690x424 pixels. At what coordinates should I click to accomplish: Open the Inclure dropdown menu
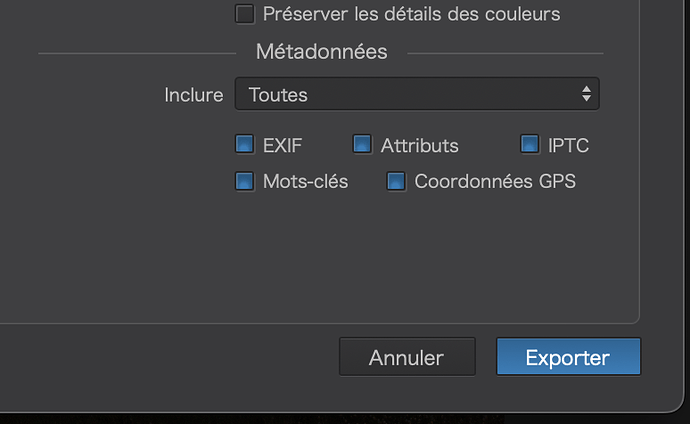pos(416,95)
